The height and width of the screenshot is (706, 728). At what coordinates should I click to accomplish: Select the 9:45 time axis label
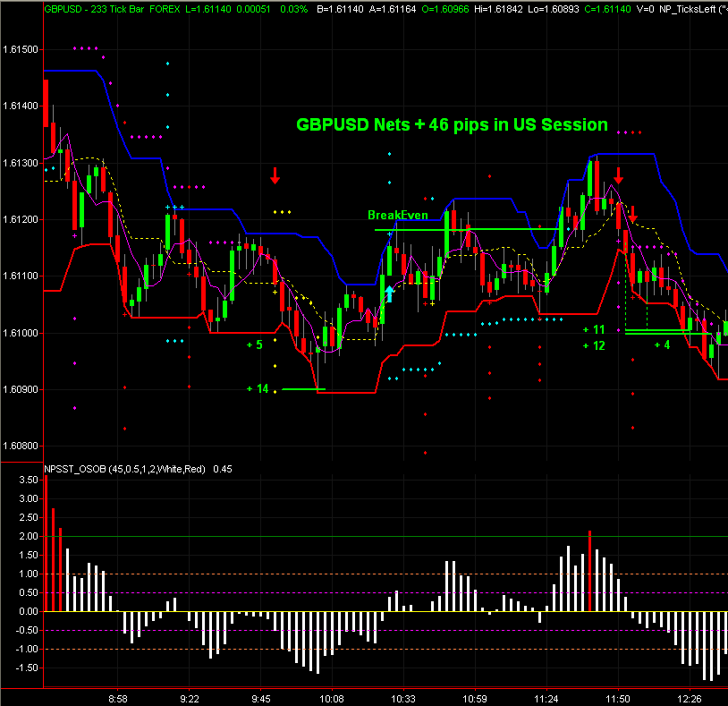pyautogui.click(x=261, y=699)
